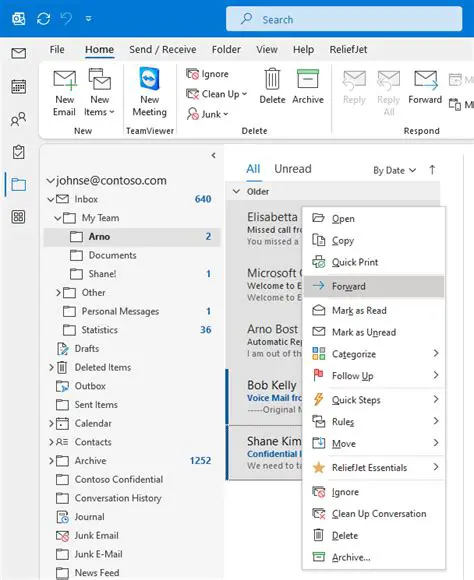Collapse the My Team folder
The width and height of the screenshot is (474, 580).
pos(58,218)
